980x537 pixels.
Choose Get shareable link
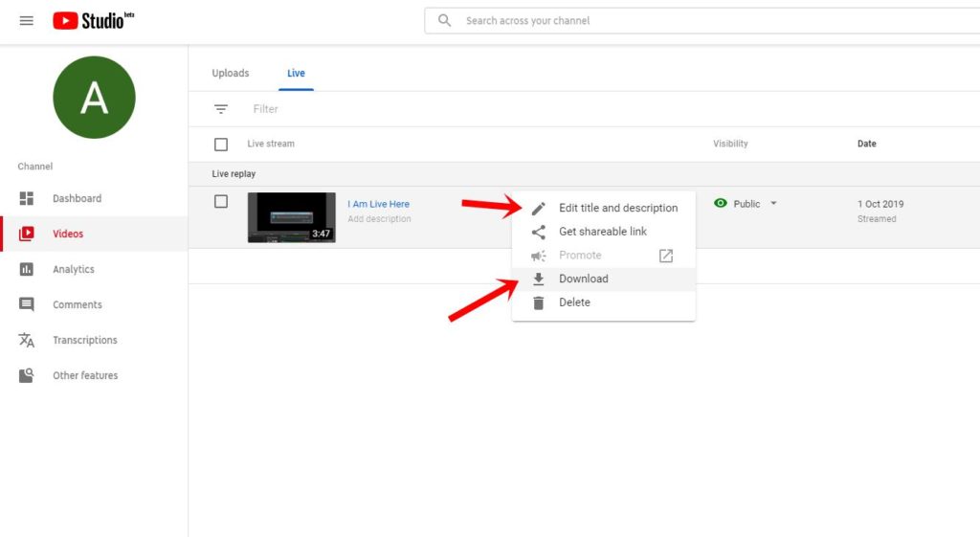pos(604,232)
